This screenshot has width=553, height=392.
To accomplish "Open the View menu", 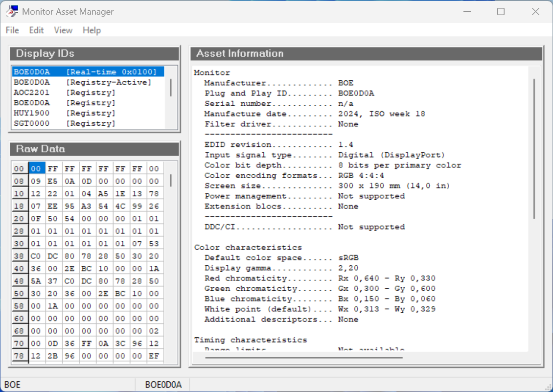I will point(63,30).
